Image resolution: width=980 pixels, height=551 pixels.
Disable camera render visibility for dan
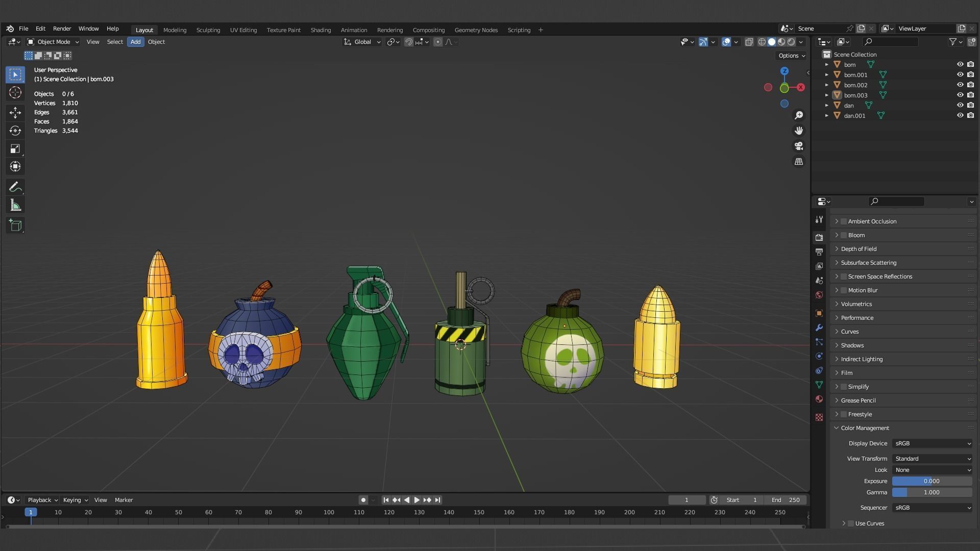coord(970,105)
